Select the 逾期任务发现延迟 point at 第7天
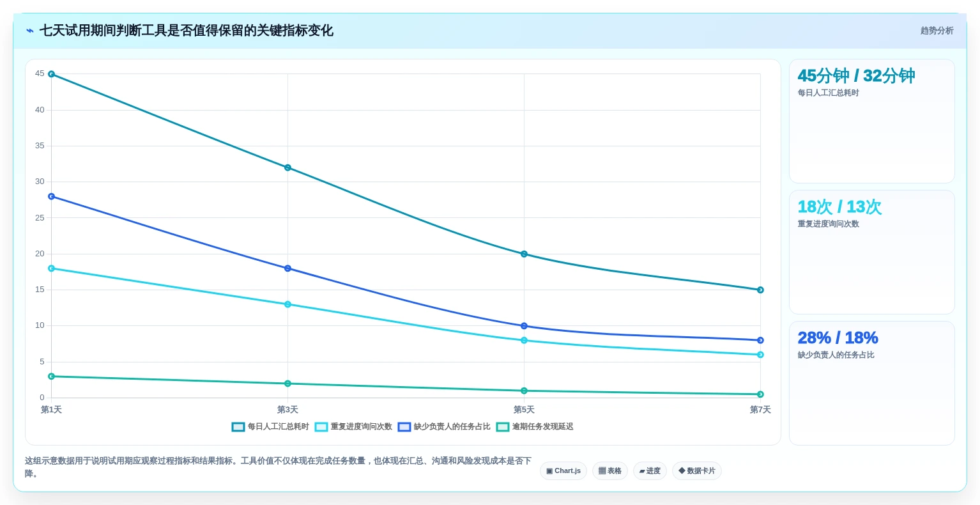The image size is (980, 505). 760,394
